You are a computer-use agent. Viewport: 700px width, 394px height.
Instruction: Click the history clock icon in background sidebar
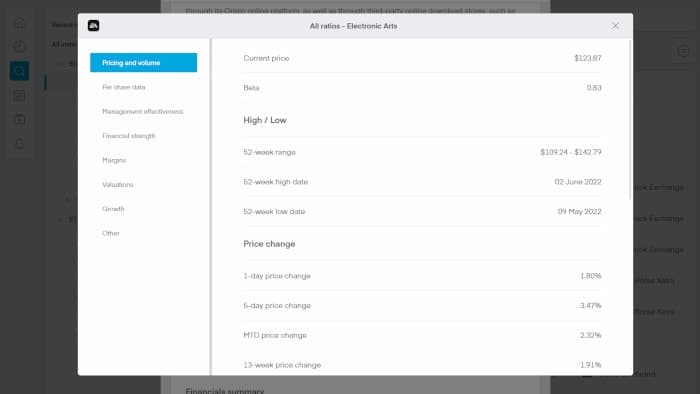20,46
